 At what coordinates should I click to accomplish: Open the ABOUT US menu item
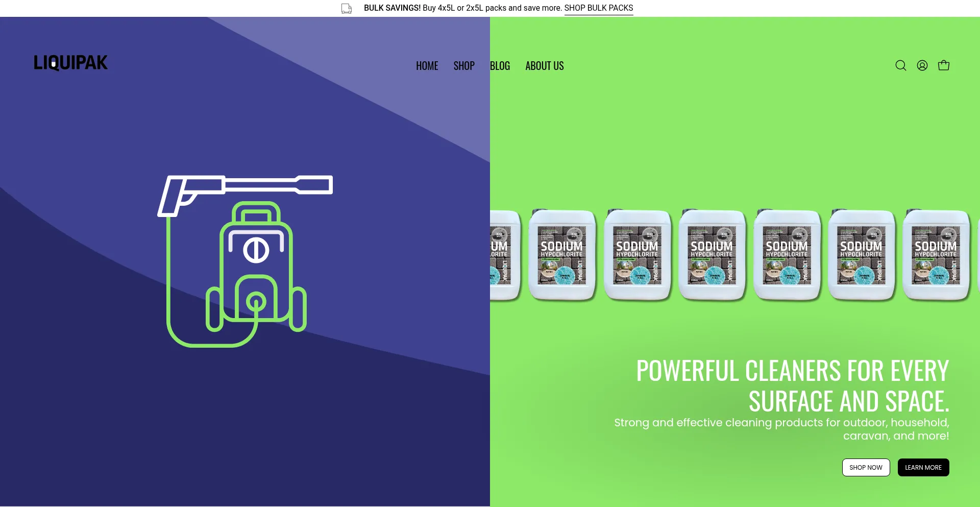coord(545,66)
